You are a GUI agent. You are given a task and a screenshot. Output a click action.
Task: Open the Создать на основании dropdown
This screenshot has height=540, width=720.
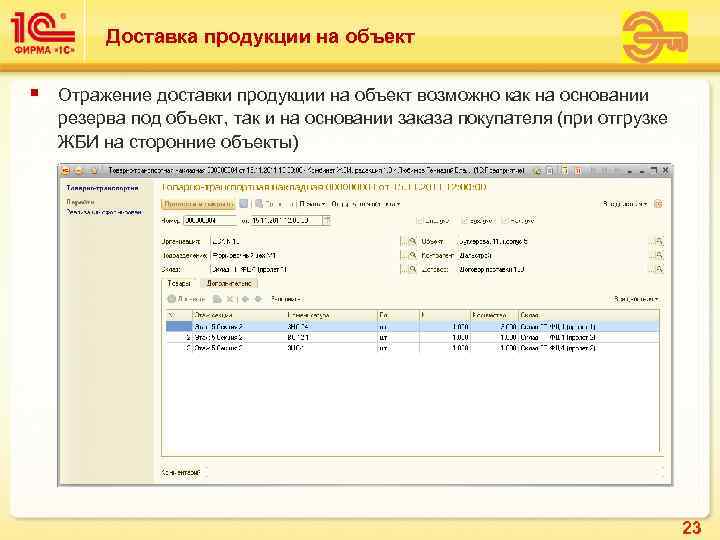point(366,204)
